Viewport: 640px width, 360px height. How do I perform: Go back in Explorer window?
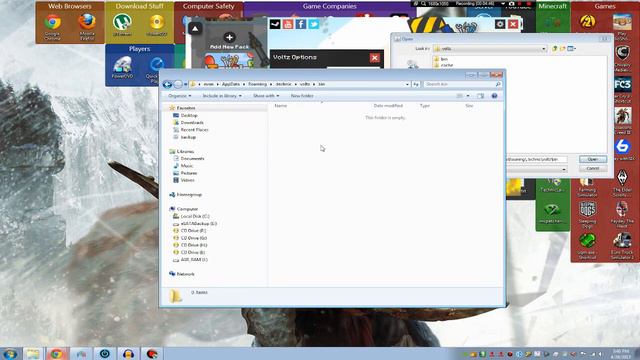167,84
